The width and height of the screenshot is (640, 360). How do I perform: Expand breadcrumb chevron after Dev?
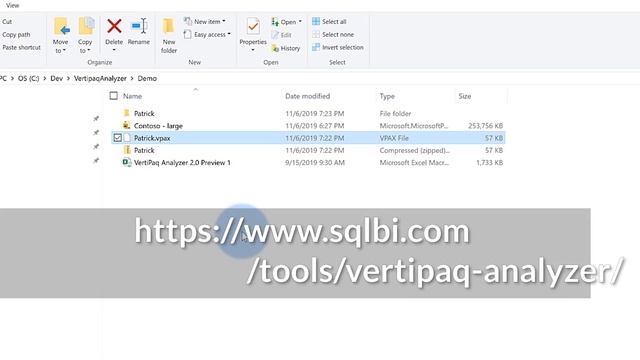pos(68,78)
